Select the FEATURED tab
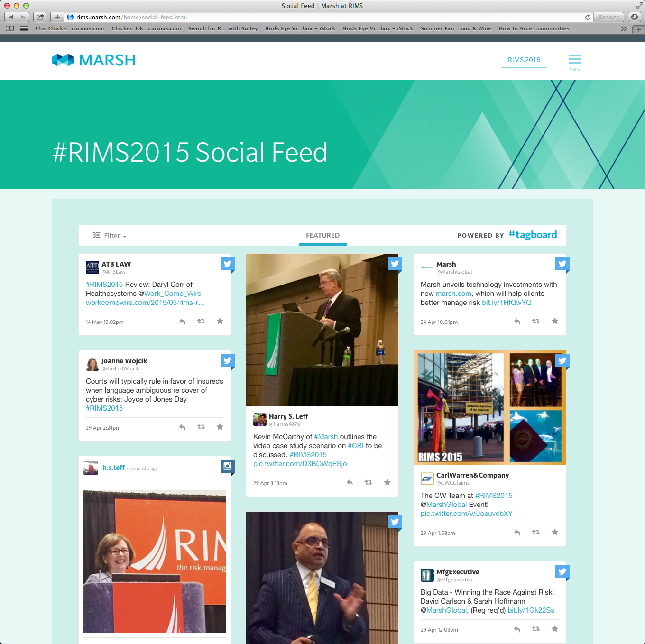 tap(323, 235)
